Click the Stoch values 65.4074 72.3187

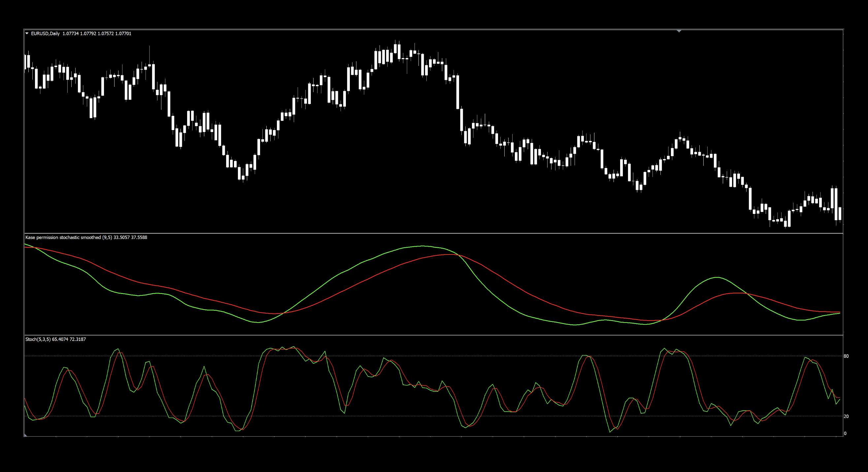pos(69,339)
